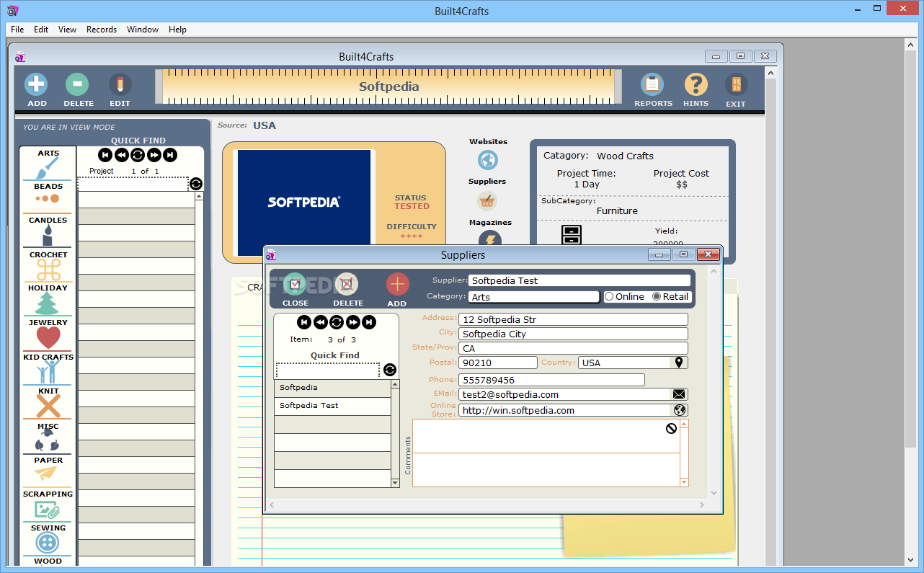Open the HINTS question mark icon

tap(696, 84)
